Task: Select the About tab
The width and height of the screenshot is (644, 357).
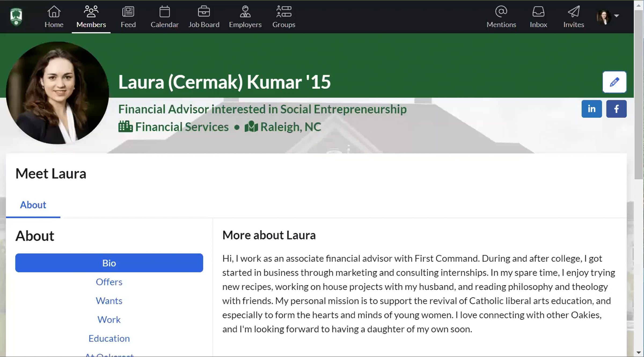Action: (x=33, y=205)
